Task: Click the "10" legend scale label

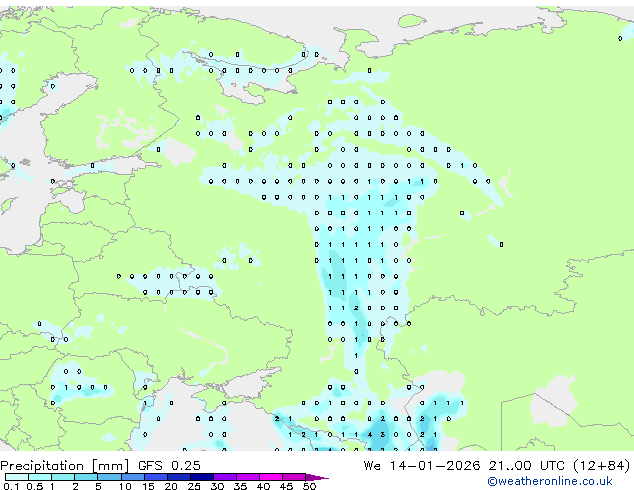Action: point(125,486)
